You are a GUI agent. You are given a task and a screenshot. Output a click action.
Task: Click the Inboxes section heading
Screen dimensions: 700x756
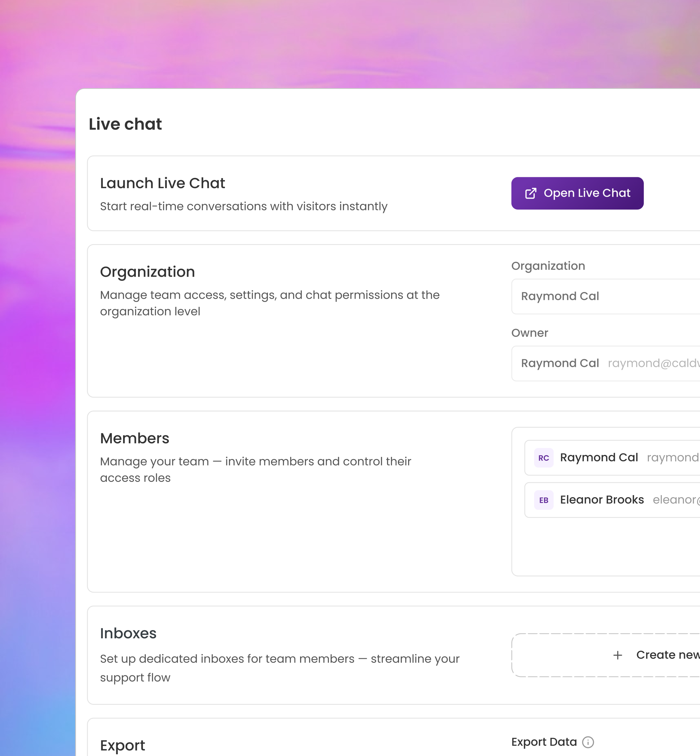(x=128, y=633)
